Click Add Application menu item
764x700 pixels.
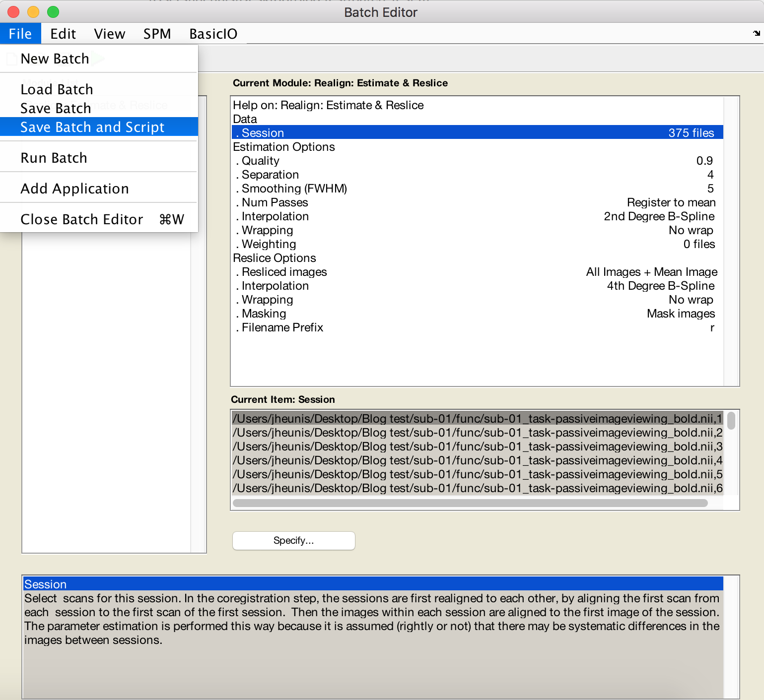click(99, 189)
